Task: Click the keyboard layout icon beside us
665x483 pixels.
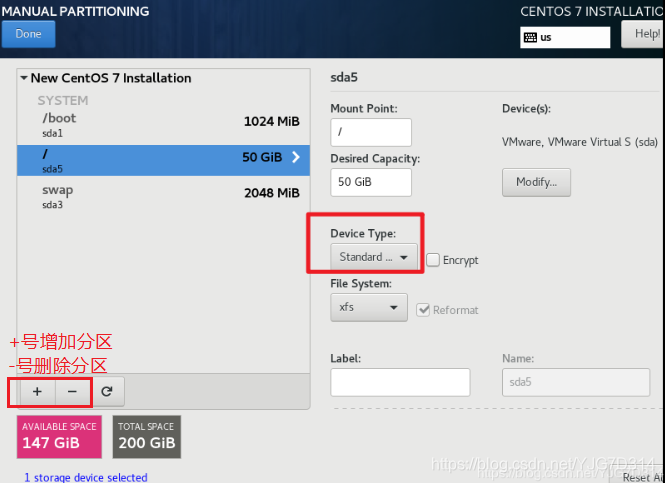Action: coord(530,37)
